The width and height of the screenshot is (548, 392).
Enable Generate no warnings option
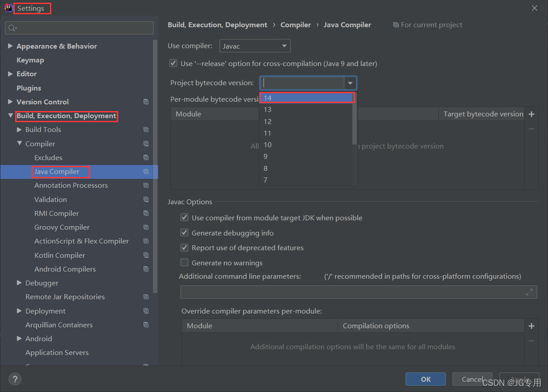coord(184,262)
